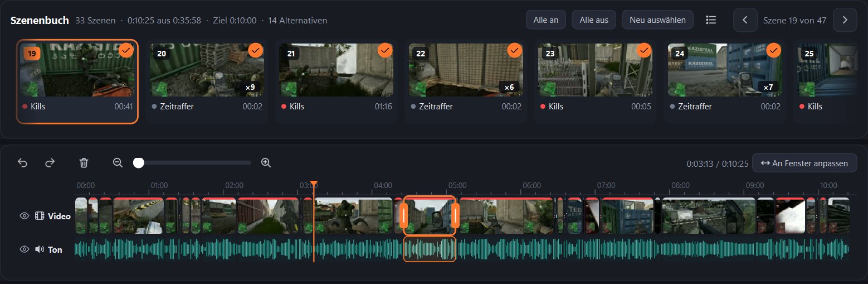Click the Neu auswählen button
This screenshot has width=868, height=284.
tap(657, 20)
